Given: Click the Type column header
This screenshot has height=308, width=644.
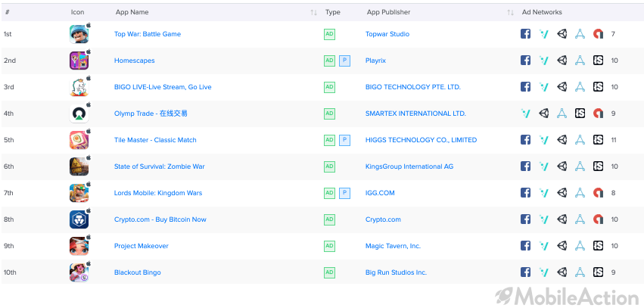Looking at the screenshot, I should click(333, 12).
